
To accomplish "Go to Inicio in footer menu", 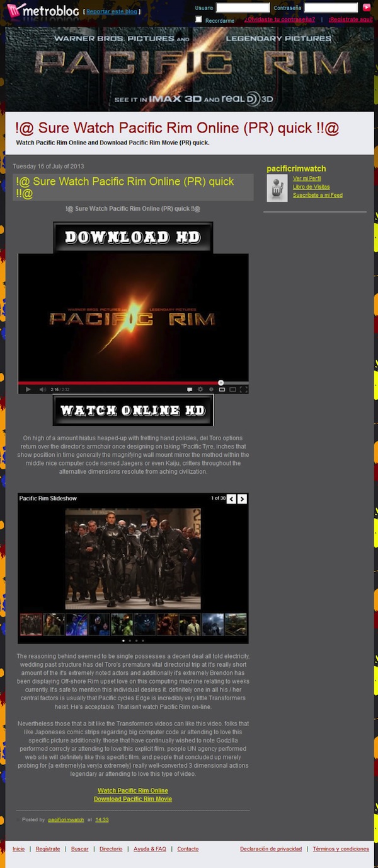I will [19, 849].
